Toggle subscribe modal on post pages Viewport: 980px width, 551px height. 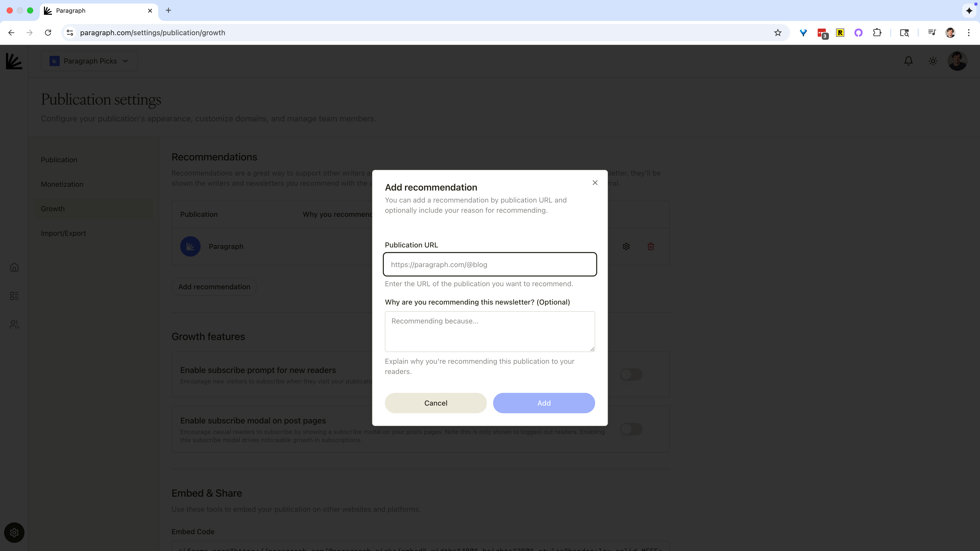631,429
